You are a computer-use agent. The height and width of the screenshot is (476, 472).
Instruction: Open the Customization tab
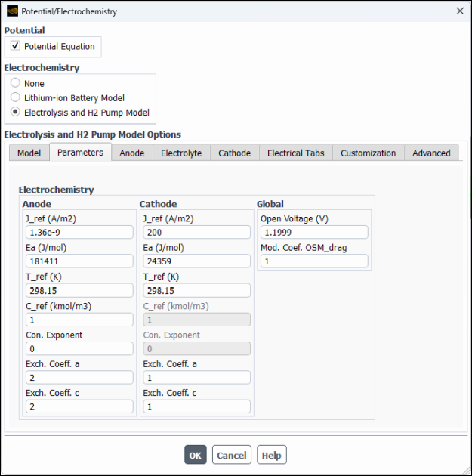369,153
